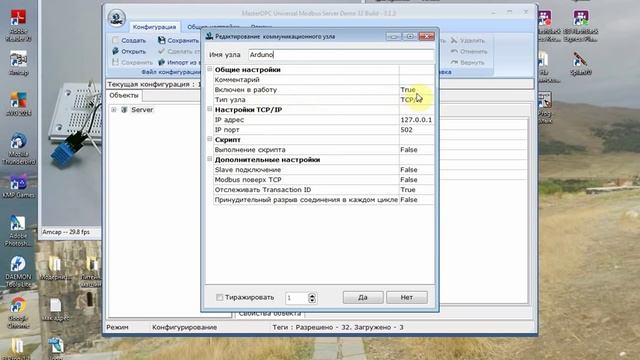This screenshot has width=640, height=360.
Task: Collapse the Настройки TCP/IP group
Action: [210, 109]
